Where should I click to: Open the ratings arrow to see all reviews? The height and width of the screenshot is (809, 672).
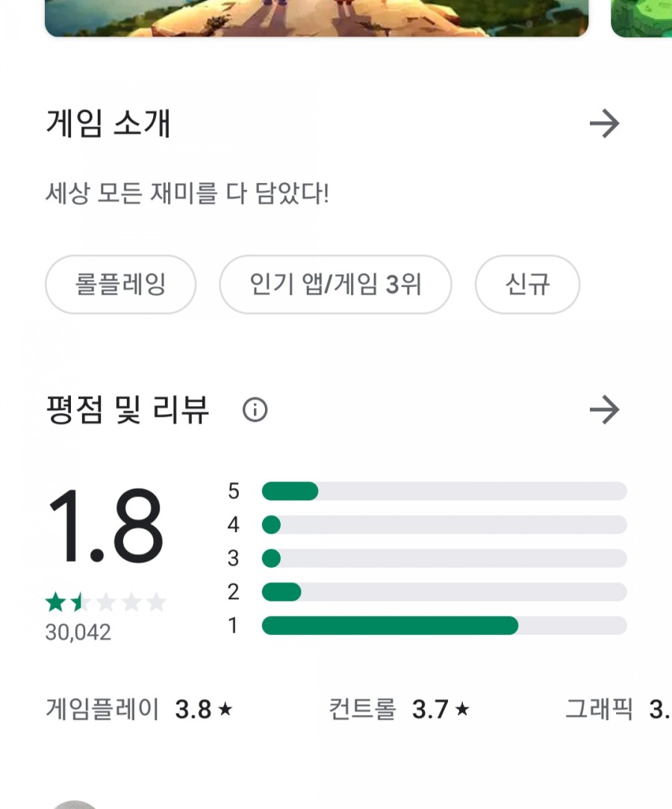pyautogui.click(x=606, y=409)
